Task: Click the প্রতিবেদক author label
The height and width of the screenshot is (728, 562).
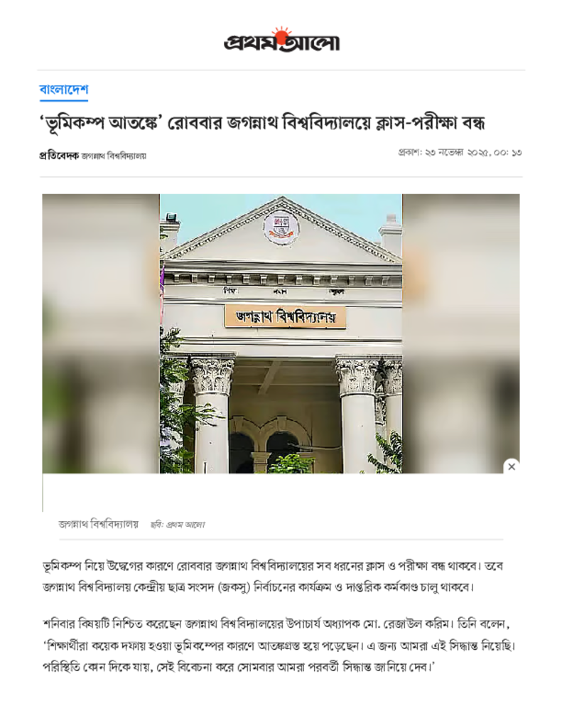Action: [59, 156]
